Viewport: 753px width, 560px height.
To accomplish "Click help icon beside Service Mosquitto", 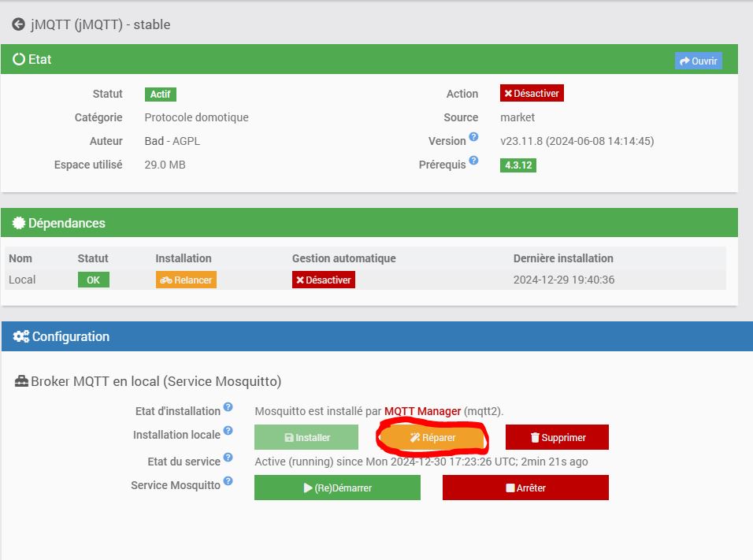I will (228, 480).
